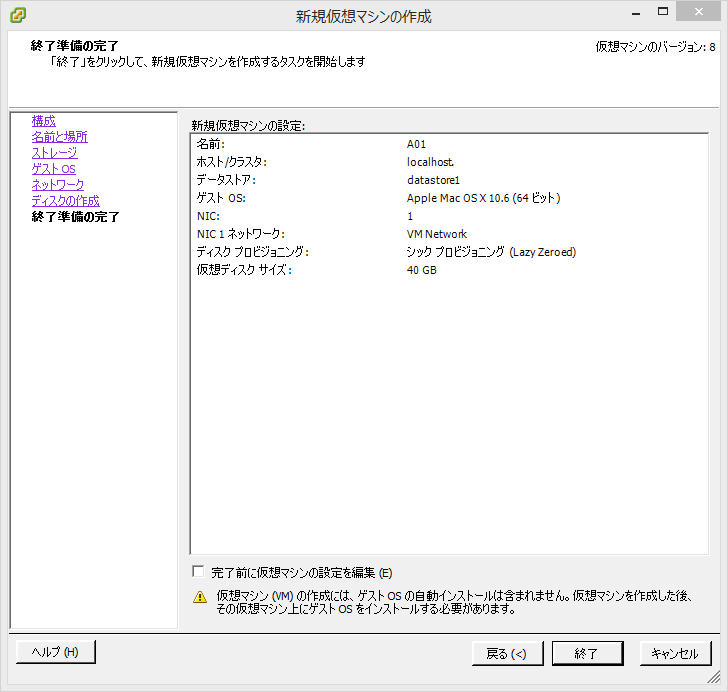Click the ゲスト OS: label in settings list
Screen dimensions: 728x692
221,198
